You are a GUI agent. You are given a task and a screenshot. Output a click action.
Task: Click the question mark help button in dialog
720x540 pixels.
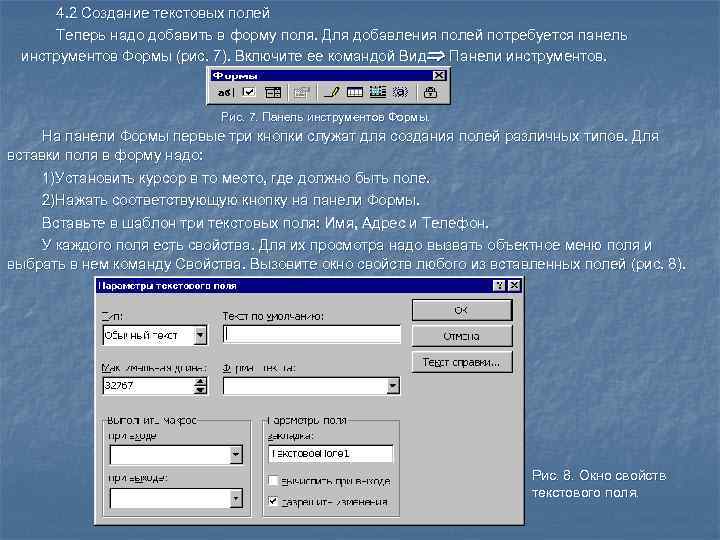coord(499,286)
